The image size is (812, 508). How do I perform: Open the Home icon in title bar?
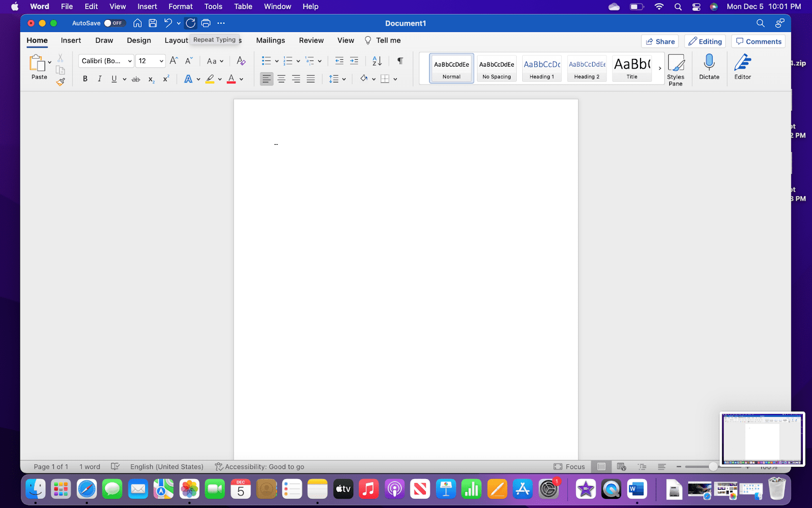pos(138,23)
